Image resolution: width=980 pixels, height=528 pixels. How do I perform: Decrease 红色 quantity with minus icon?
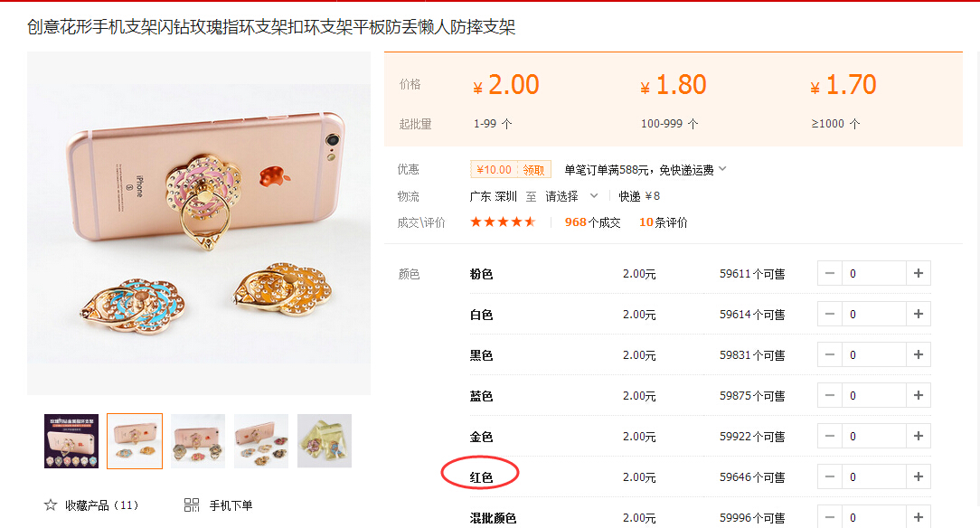[830, 476]
